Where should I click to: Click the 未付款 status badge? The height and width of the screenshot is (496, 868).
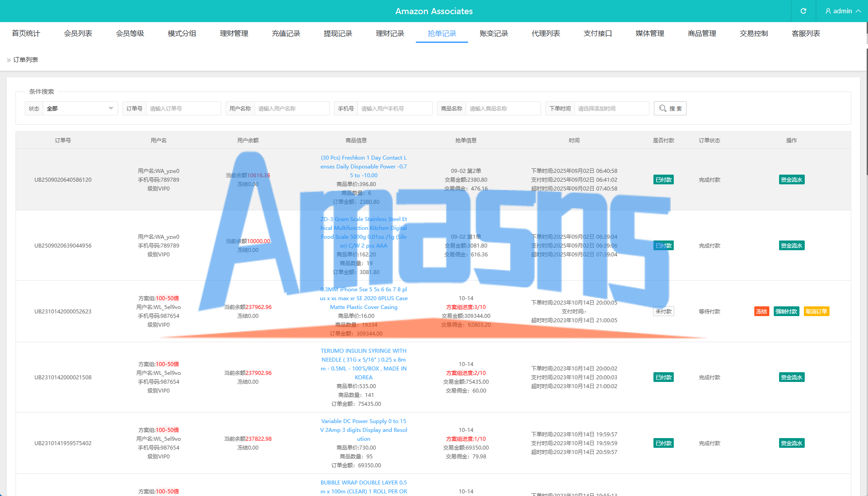(x=663, y=311)
